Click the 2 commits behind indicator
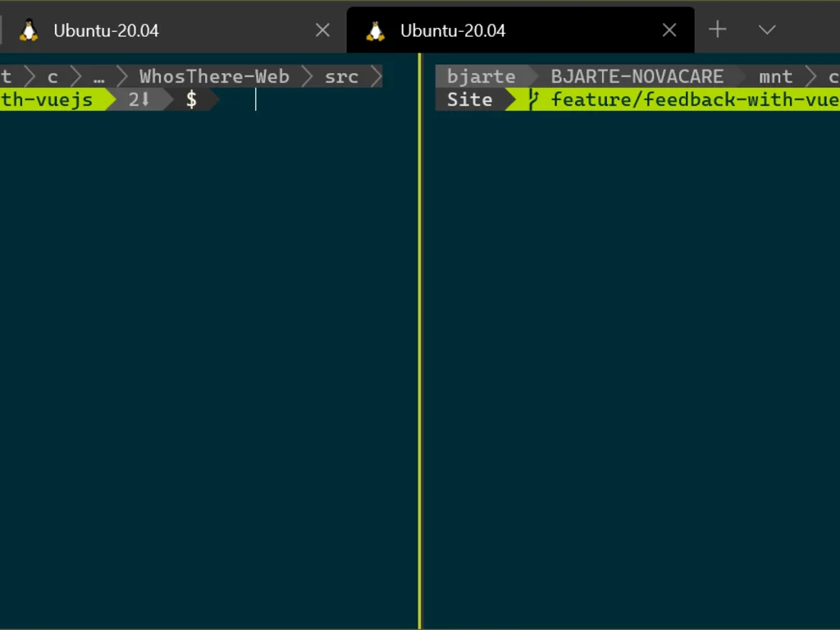The width and height of the screenshot is (840, 630). (139, 99)
